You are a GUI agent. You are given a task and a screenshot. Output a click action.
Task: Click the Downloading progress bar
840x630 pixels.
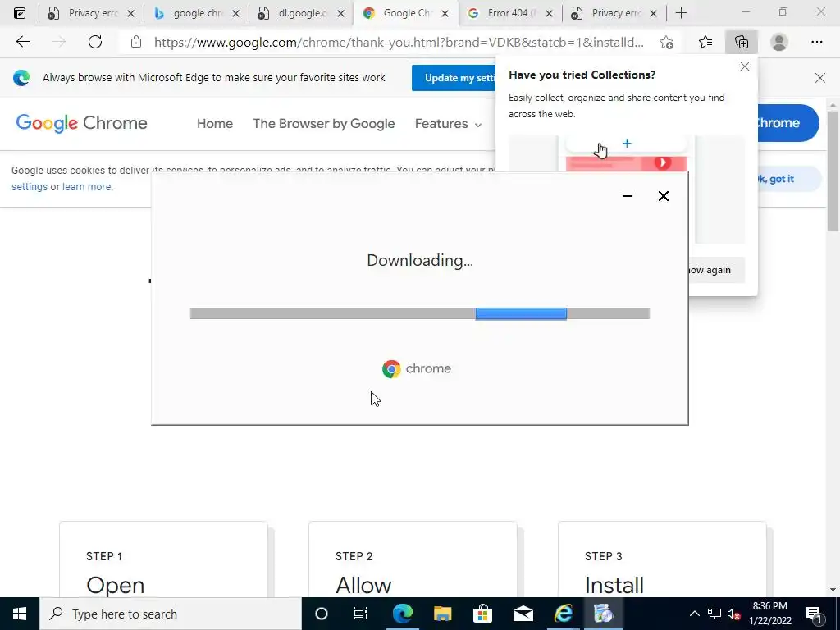click(419, 313)
